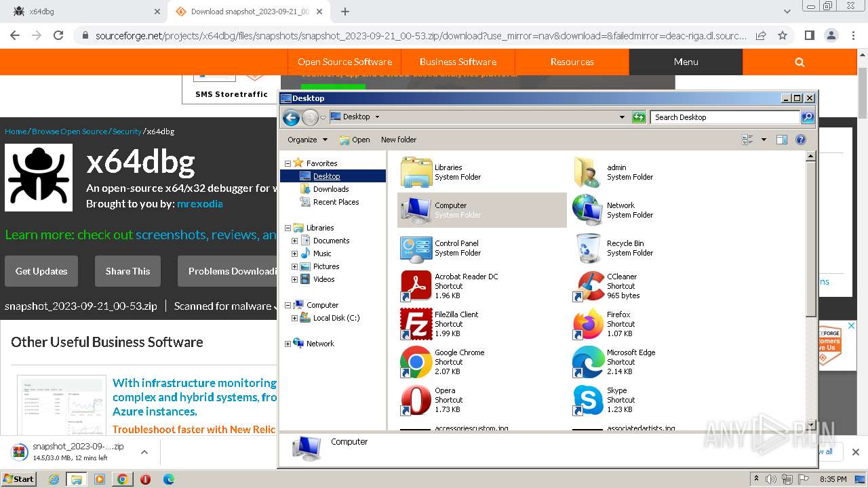Select the Control Panel icon
868x488 pixels.
click(x=416, y=248)
